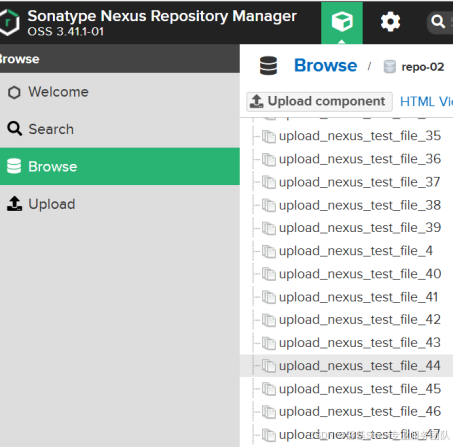Click the repo-02 breadcrumb label
The image size is (454, 447).
tap(423, 67)
